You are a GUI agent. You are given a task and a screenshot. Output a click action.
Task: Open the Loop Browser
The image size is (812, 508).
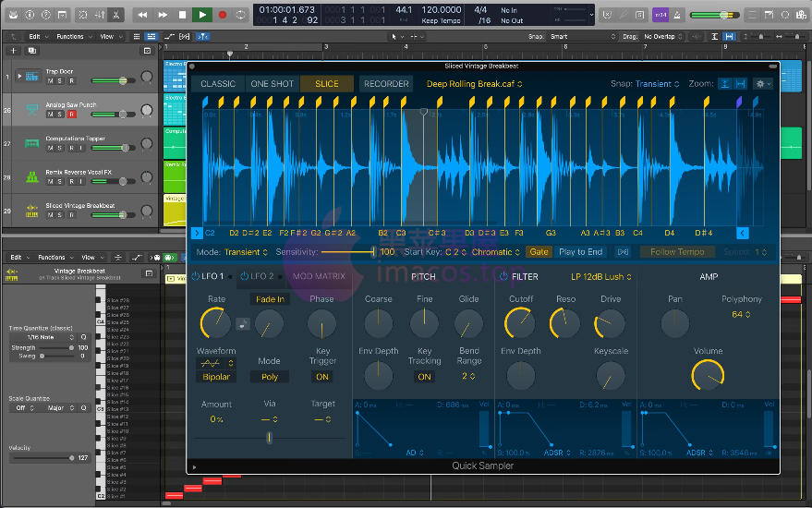[x=785, y=15]
